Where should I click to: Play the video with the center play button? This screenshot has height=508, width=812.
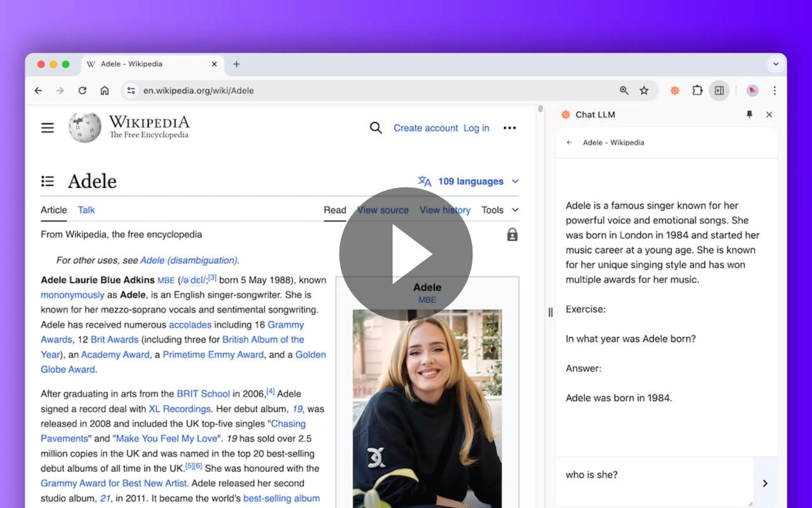[x=406, y=254]
